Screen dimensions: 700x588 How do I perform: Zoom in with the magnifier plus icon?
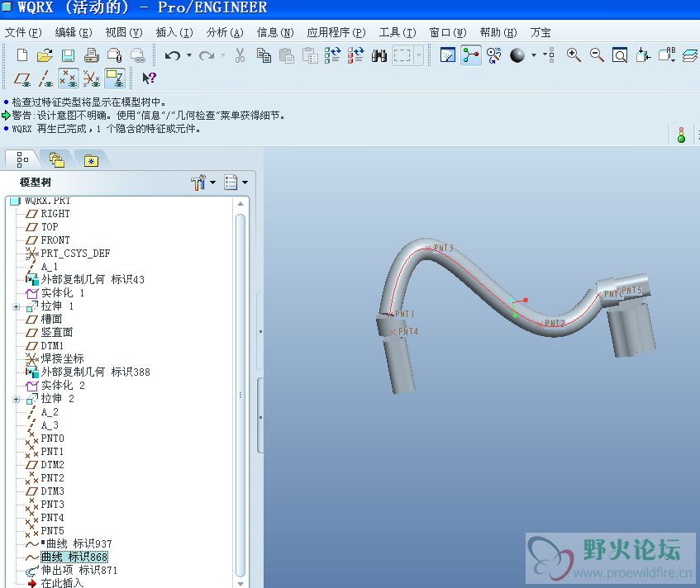(x=574, y=55)
